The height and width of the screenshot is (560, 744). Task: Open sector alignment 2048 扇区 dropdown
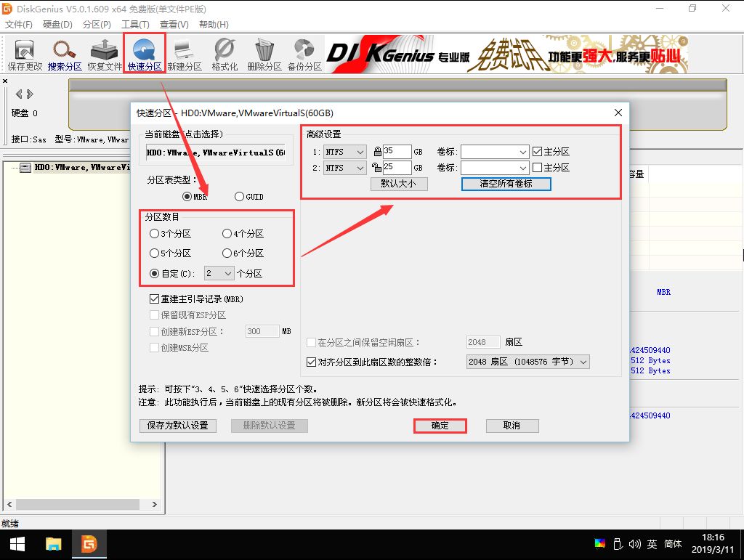[527, 362]
